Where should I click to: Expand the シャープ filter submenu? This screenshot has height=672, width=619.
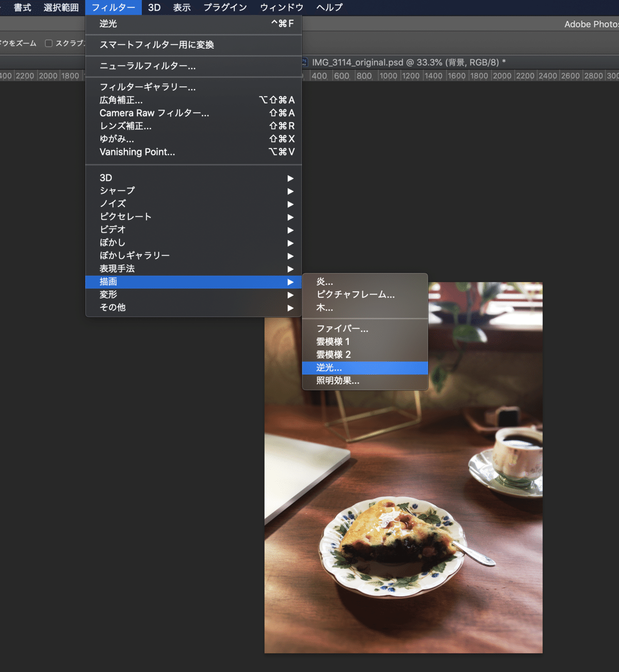pyautogui.click(x=117, y=191)
